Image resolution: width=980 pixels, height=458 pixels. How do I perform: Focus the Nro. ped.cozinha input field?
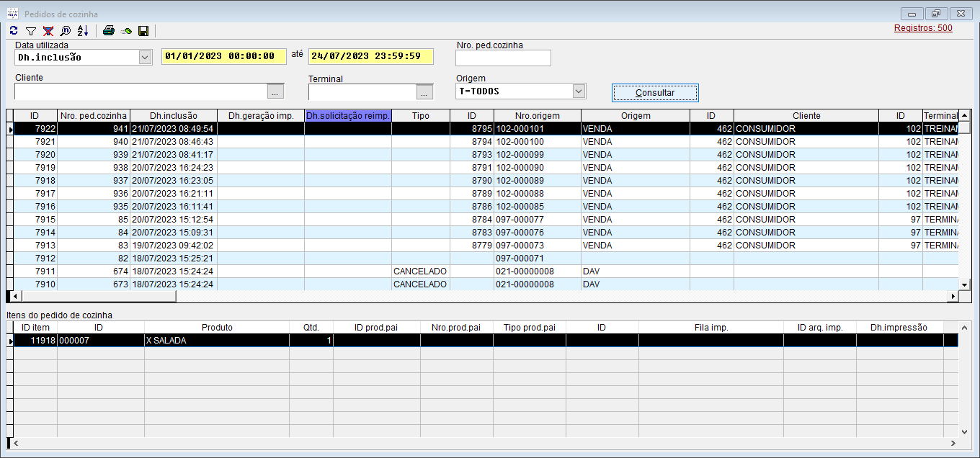[x=503, y=58]
